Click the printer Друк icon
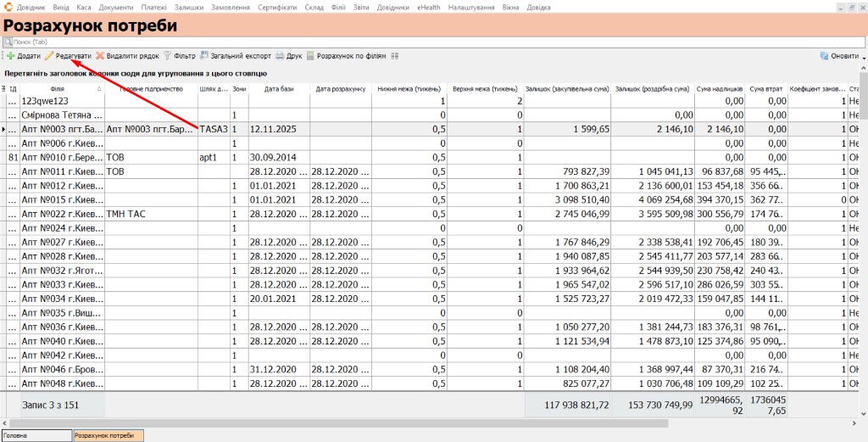868x442 pixels. [280, 56]
